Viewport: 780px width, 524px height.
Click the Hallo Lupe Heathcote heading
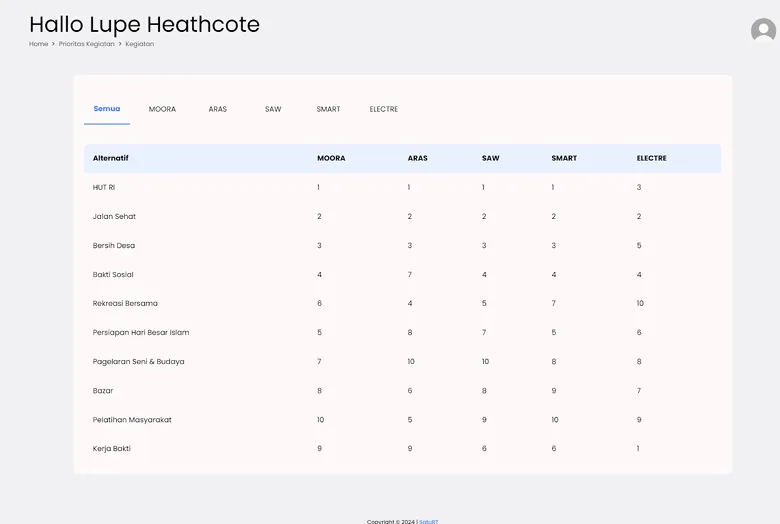[x=144, y=24]
